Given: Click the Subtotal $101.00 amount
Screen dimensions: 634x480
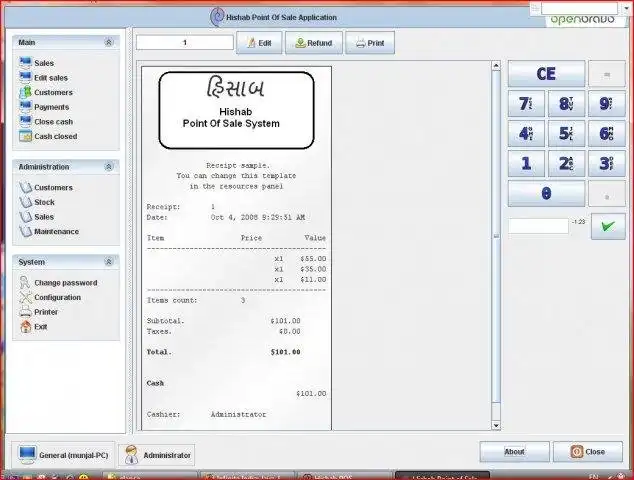Looking at the screenshot, I should tap(285, 321).
